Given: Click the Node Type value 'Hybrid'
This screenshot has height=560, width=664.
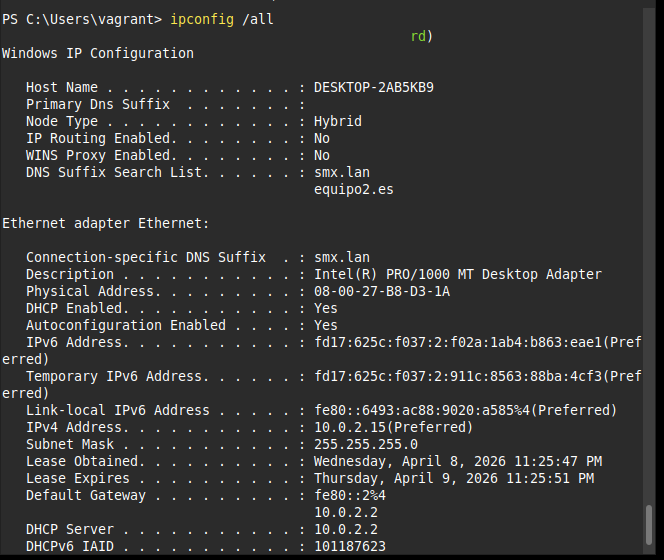Looking at the screenshot, I should [x=337, y=121].
